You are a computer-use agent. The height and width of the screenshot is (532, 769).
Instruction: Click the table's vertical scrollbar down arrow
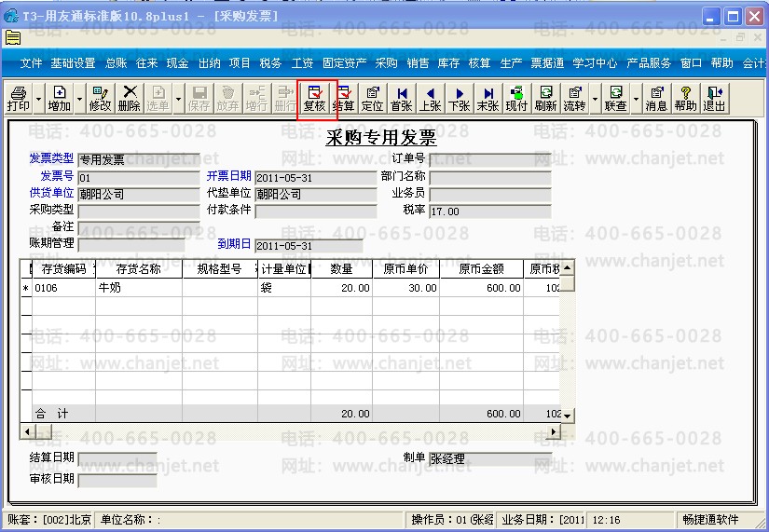coord(566,416)
